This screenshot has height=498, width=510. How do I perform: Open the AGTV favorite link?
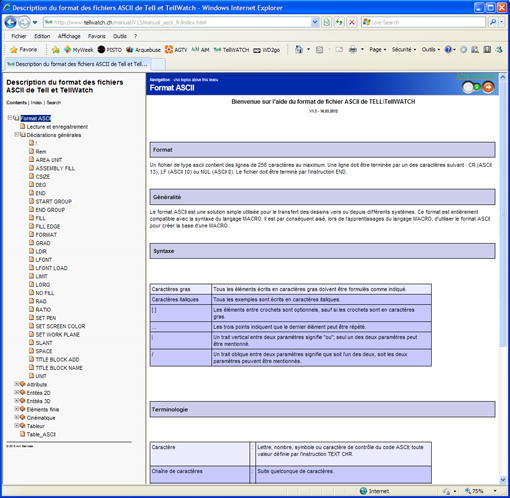pyautogui.click(x=176, y=50)
